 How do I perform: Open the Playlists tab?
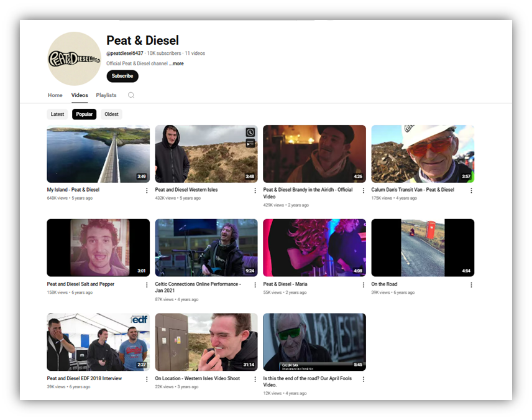[x=106, y=95]
